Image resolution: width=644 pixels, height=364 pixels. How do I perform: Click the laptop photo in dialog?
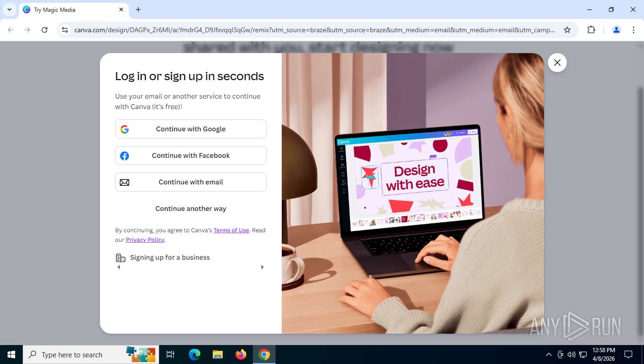pyautogui.click(x=413, y=193)
